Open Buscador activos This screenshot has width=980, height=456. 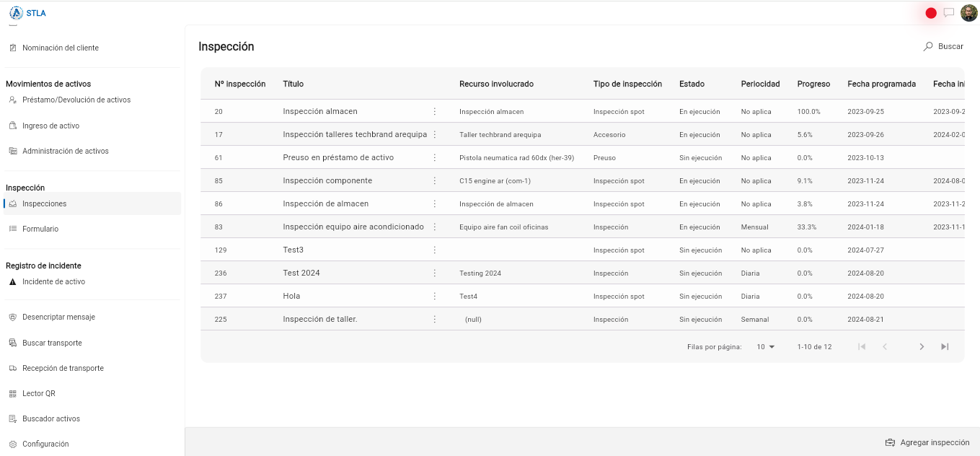51,418
